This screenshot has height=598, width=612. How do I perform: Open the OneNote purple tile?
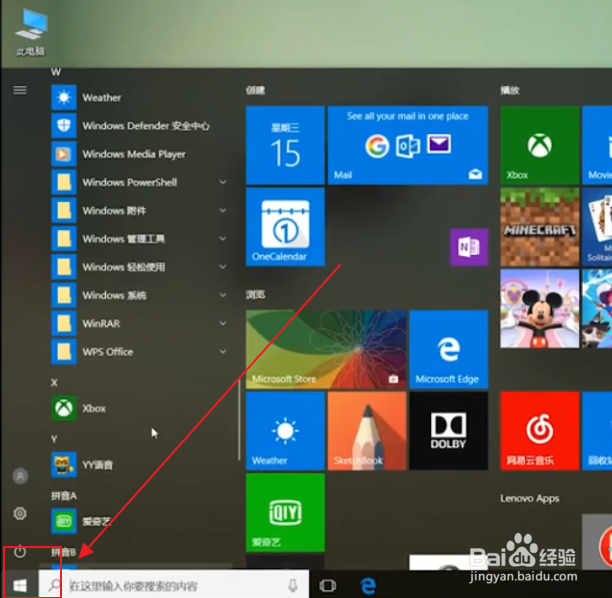(x=469, y=247)
